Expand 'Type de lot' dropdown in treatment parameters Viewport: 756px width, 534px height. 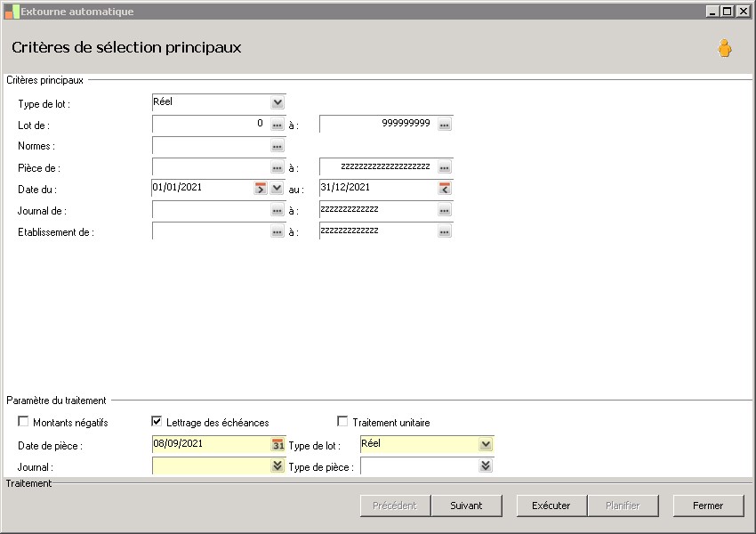pyautogui.click(x=486, y=445)
